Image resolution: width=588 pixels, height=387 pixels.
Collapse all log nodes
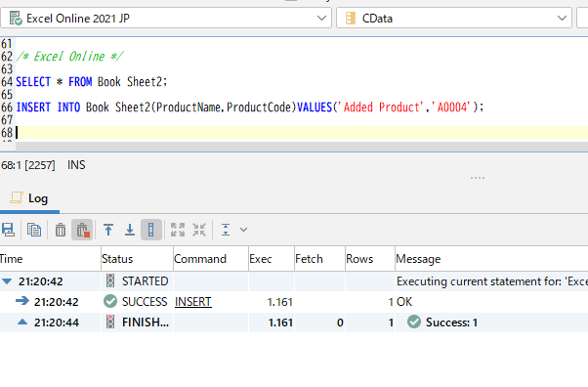coord(199,230)
